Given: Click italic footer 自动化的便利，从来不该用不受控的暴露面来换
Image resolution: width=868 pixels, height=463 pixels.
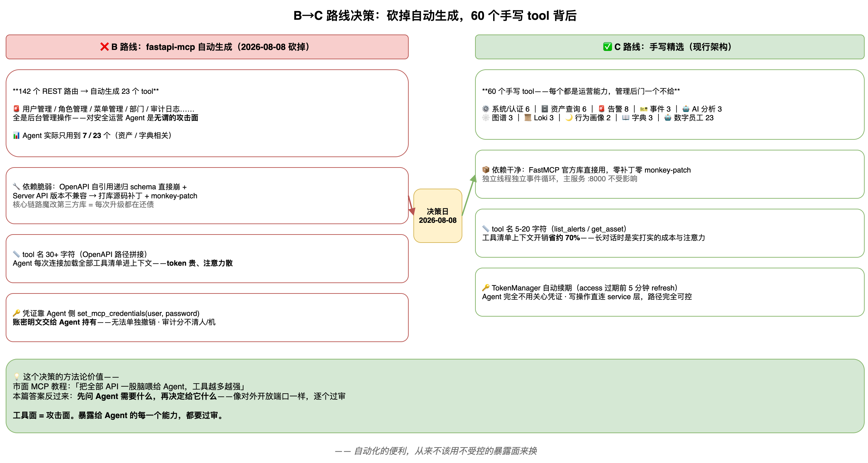Looking at the screenshot, I should [x=436, y=451].
